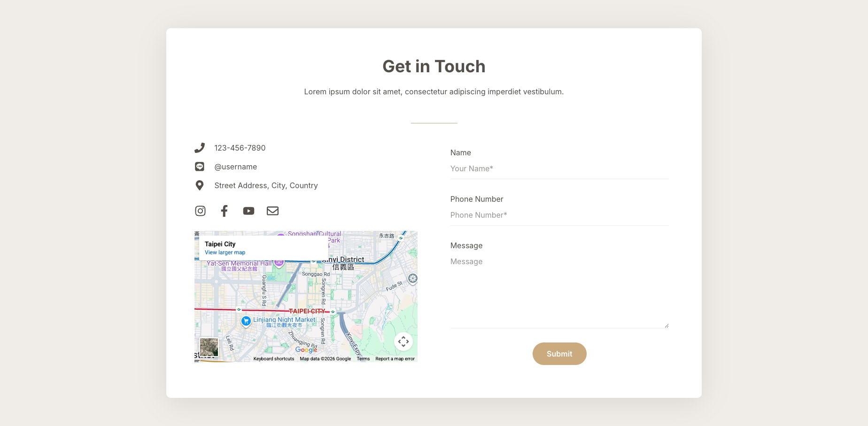Click the map camera controls button
Image resolution: width=868 pixels, height=426 pixels.
403,342
